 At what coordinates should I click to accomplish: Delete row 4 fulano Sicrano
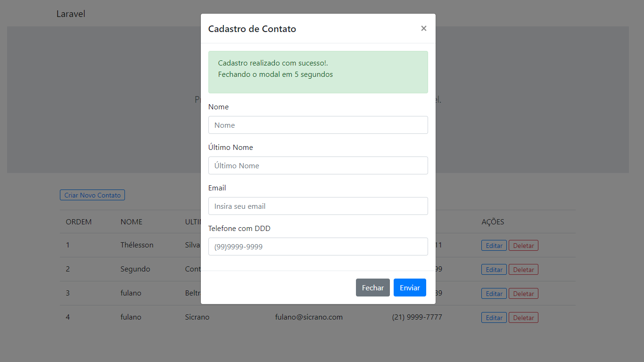pyautogui.click(x=523, y=318)
